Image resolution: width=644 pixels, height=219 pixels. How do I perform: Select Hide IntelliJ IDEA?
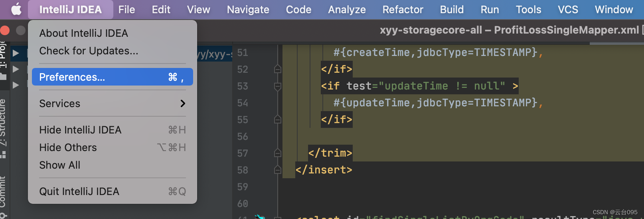tap(113, 130)
